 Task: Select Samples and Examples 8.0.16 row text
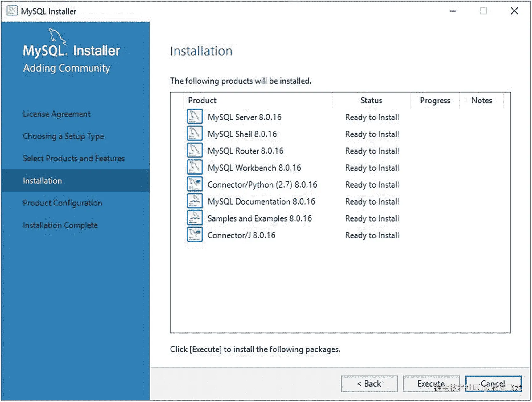tap(260, 218)
